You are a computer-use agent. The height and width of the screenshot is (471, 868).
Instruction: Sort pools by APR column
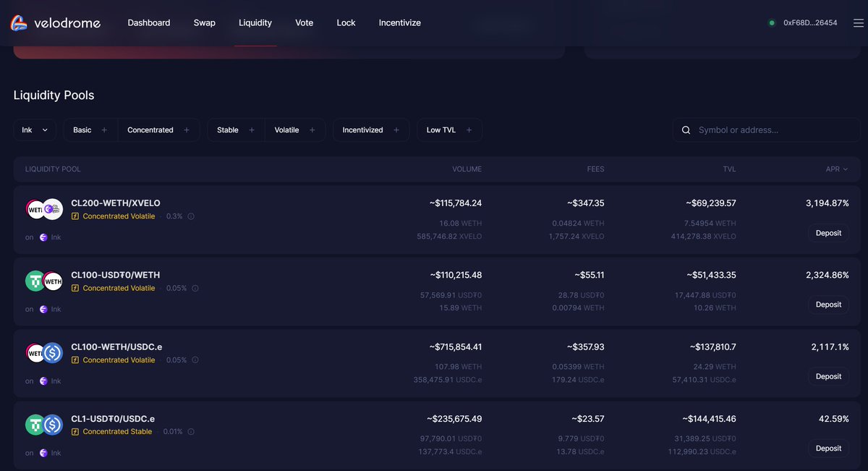[x=837, y=169]
